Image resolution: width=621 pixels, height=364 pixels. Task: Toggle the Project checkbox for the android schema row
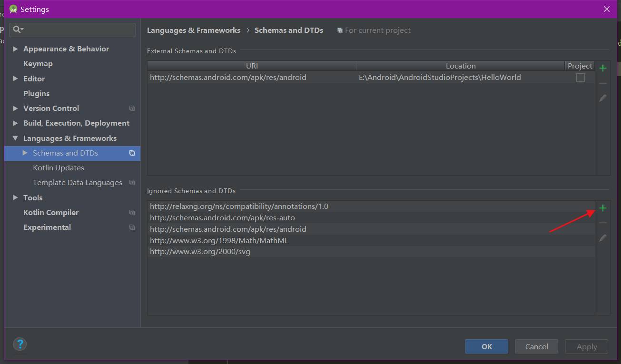(580, 77)
